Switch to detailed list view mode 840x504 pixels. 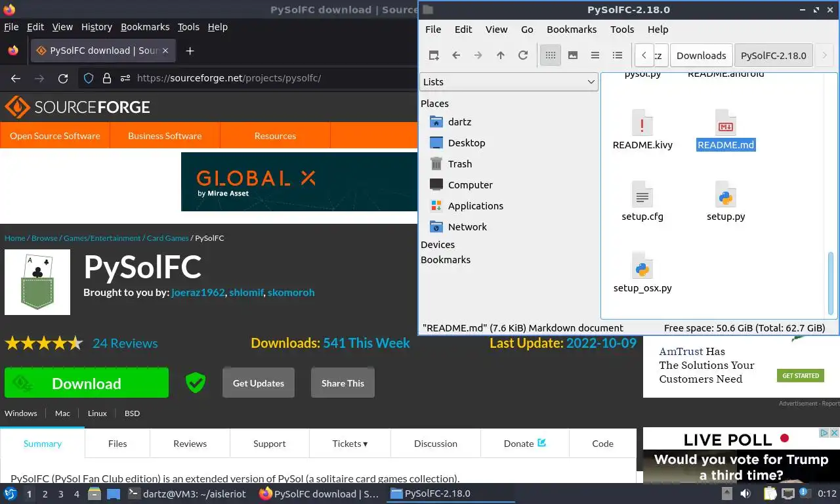[x=618, y=55]
